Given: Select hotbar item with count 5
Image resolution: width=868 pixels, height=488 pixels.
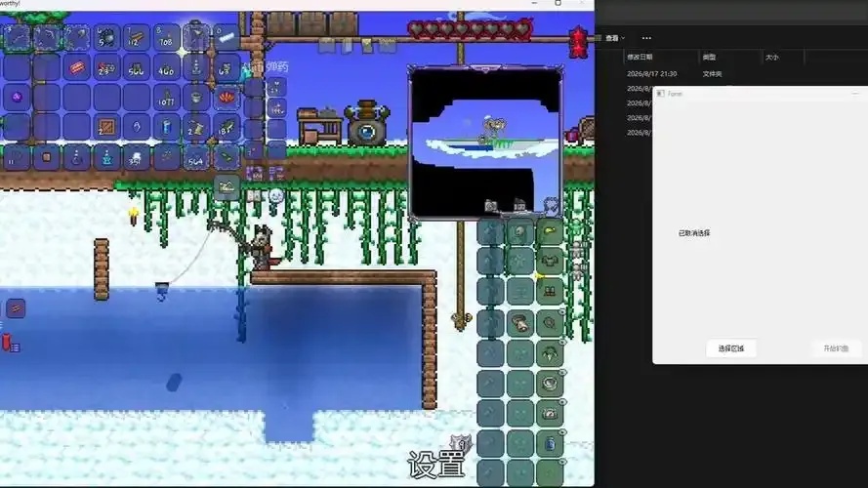Looking at the screenshot, I should [x=106, y=39].
